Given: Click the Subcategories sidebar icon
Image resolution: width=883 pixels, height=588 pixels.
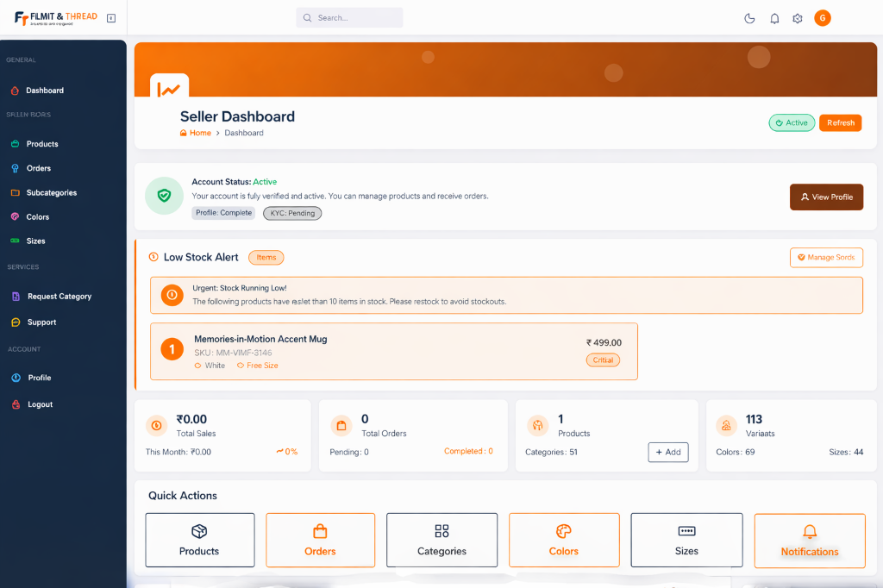Looking at the screenshot, I should [16, 192].
